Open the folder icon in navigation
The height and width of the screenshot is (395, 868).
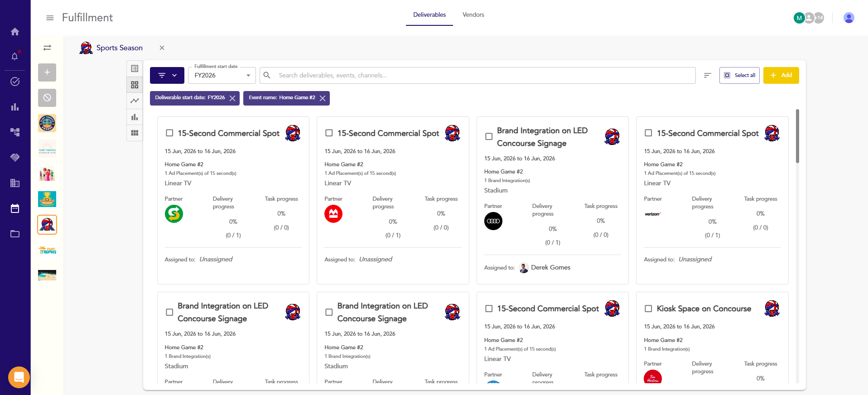[x=15, y=234]
